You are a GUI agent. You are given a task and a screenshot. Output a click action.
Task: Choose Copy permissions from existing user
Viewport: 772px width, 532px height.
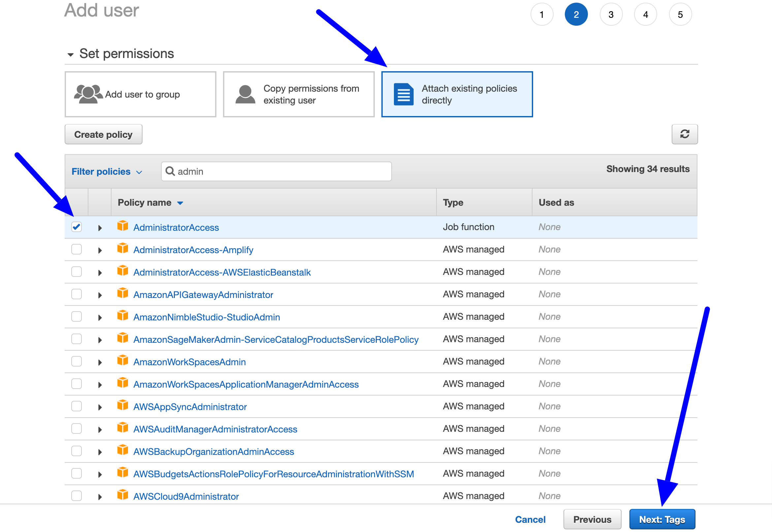coord(299,94)
